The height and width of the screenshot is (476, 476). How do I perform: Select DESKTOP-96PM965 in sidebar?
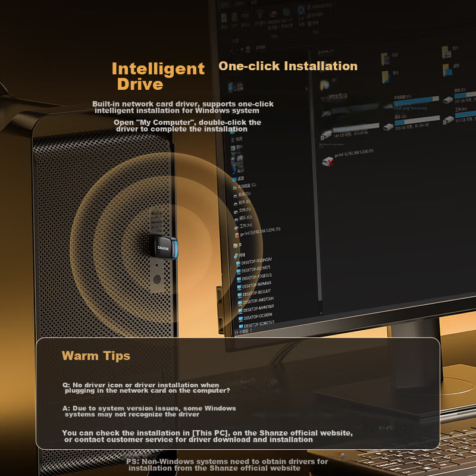(257, 285)
